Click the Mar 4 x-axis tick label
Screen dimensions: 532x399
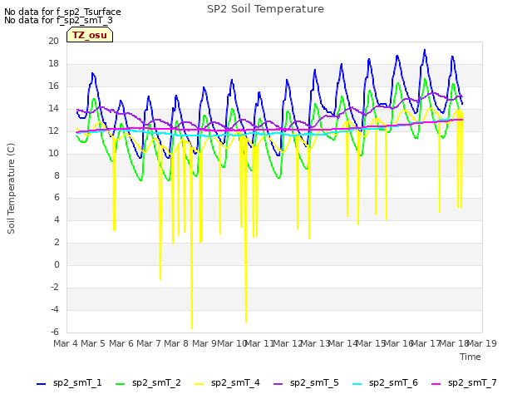tap(66, 343)
